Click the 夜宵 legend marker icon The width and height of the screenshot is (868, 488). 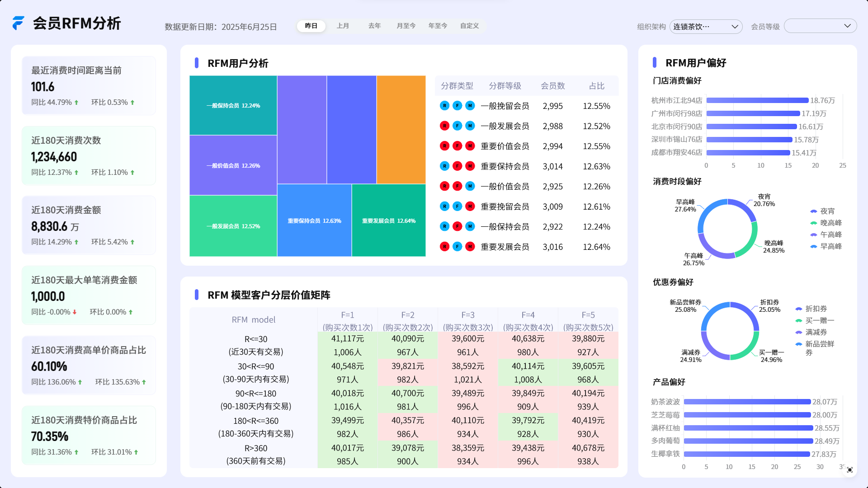click(814, 211)
